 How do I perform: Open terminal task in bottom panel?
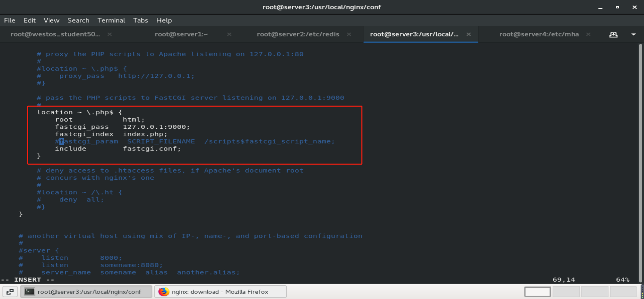click(x=87, y=292)
